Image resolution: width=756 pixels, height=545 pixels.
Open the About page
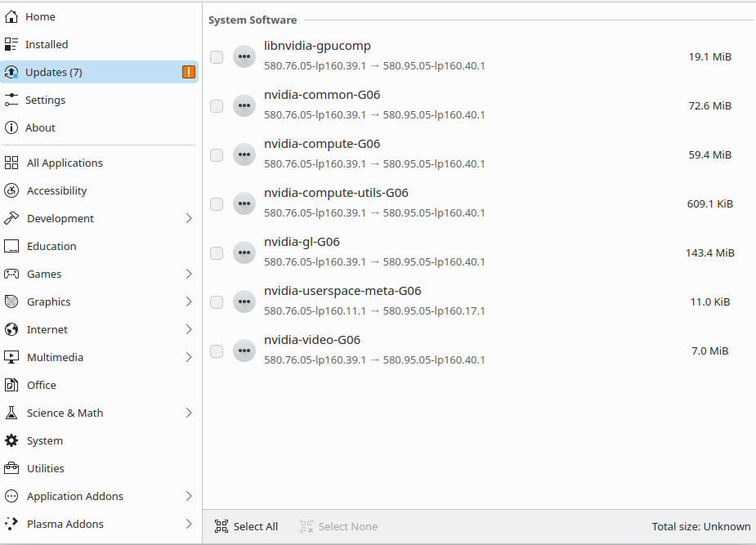pos(40,127)
